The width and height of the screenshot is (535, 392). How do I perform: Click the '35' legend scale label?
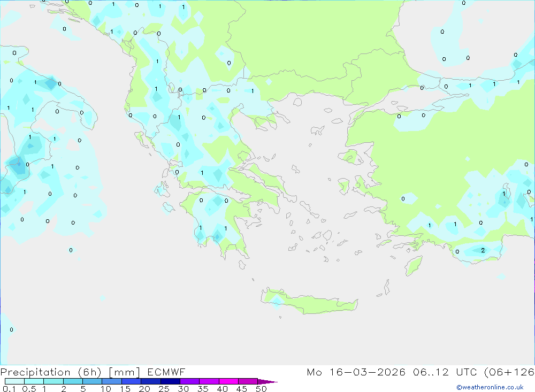(203, 389)
